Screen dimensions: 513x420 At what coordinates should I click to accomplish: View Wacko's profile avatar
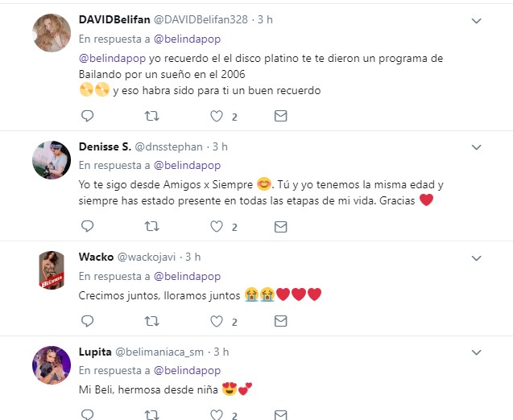click(52, 270)
